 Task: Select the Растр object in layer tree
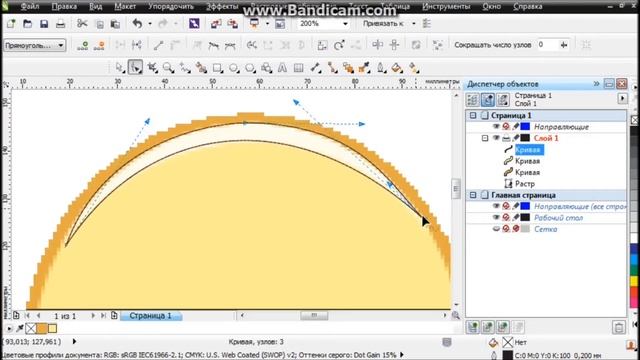525,184
